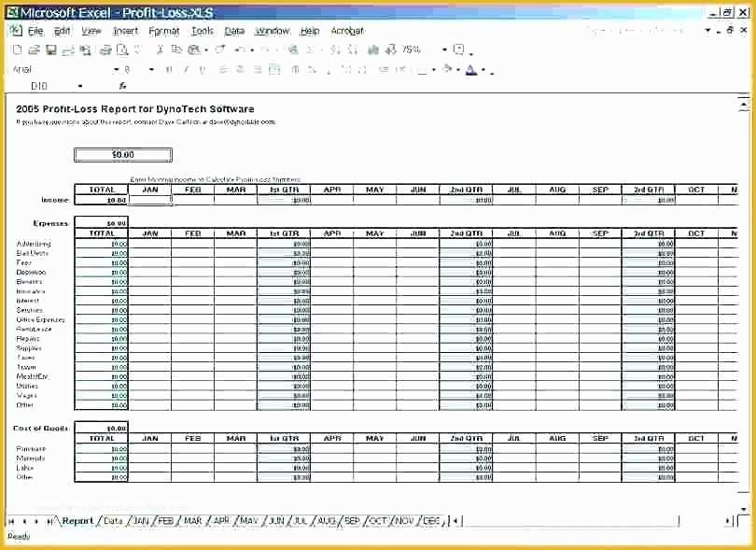Expand the Borders dropdown arrow
This screenshot has width=756, height=550.
(433, 70)
